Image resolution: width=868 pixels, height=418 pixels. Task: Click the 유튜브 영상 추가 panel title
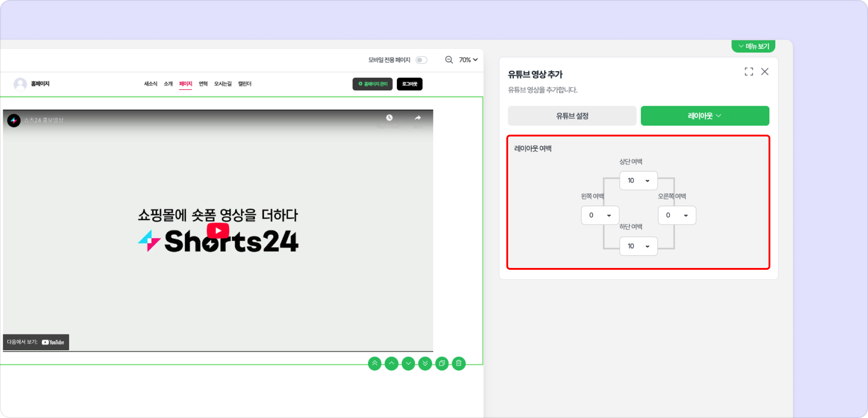pos(535,74)
